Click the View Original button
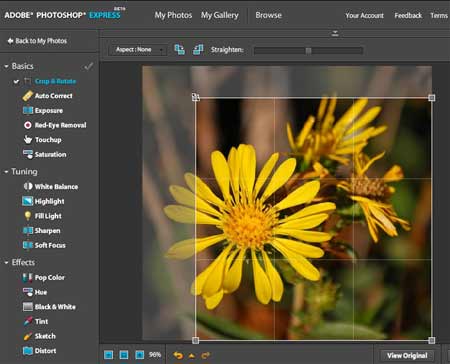This screenshot has height=364, width=450. pos(407,356)
